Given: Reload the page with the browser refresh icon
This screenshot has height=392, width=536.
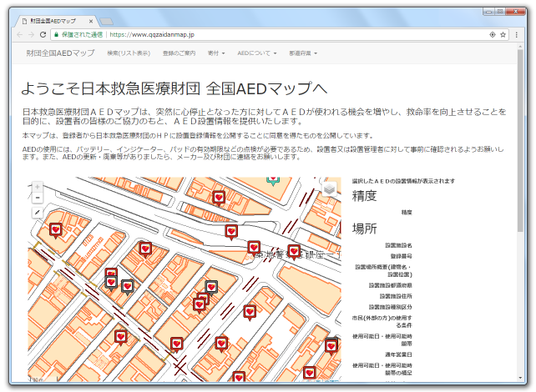Looking at the screenshot, I should tap(43, 35).
